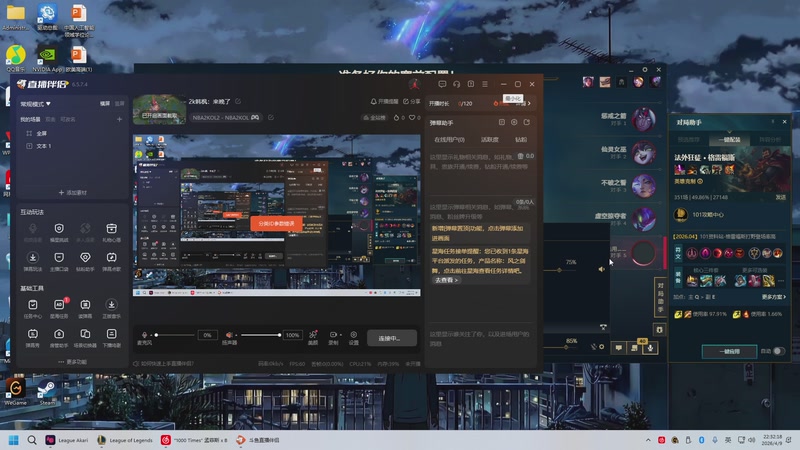Adjust the 麦克风 microphone volume slider
Image resolution: width=800 pixels, height=450 pixels.
point(174,335)
